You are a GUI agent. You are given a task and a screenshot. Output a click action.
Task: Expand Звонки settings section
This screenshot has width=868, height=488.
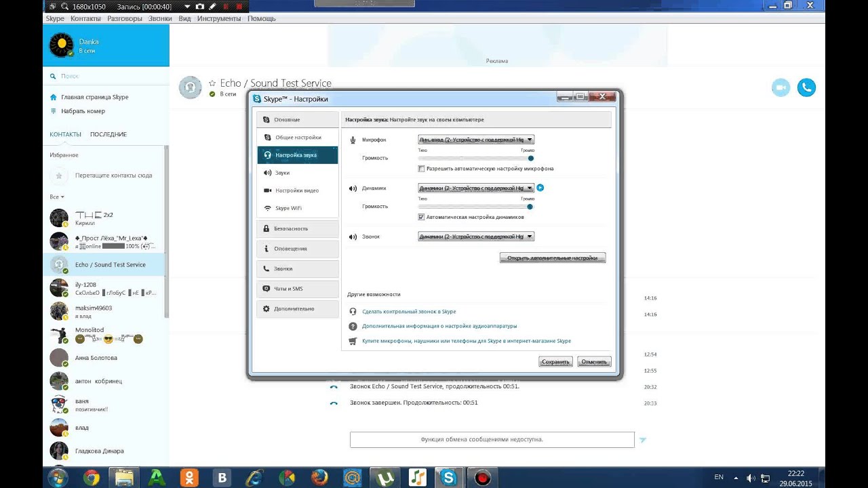pos(297,268)
